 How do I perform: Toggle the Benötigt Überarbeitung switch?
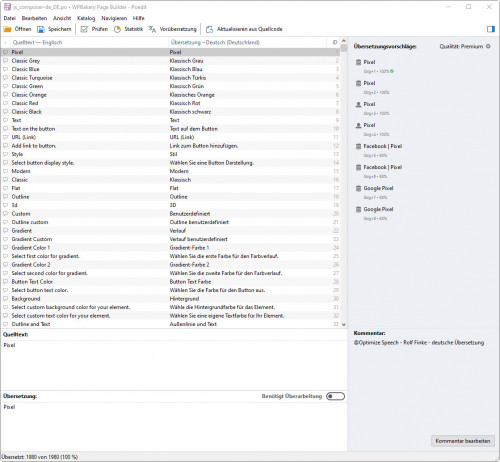click(x=335, y=396)
